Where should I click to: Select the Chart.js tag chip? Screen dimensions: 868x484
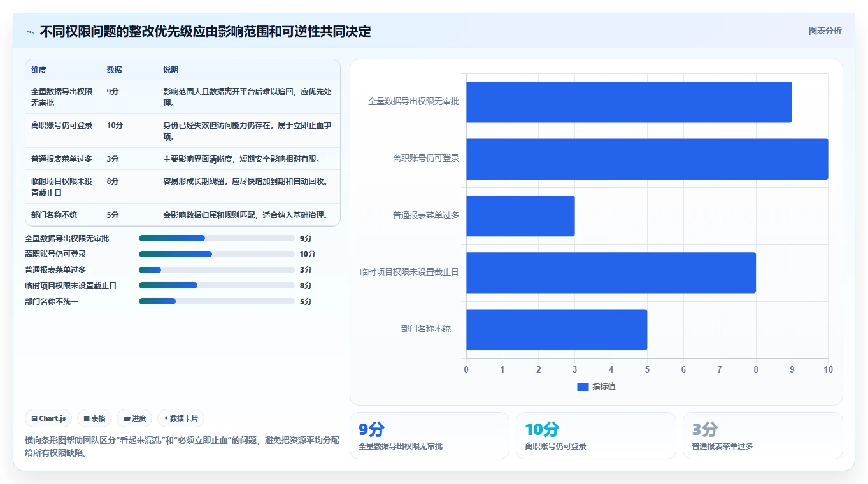pyautogui.click(x=49, y=418)
